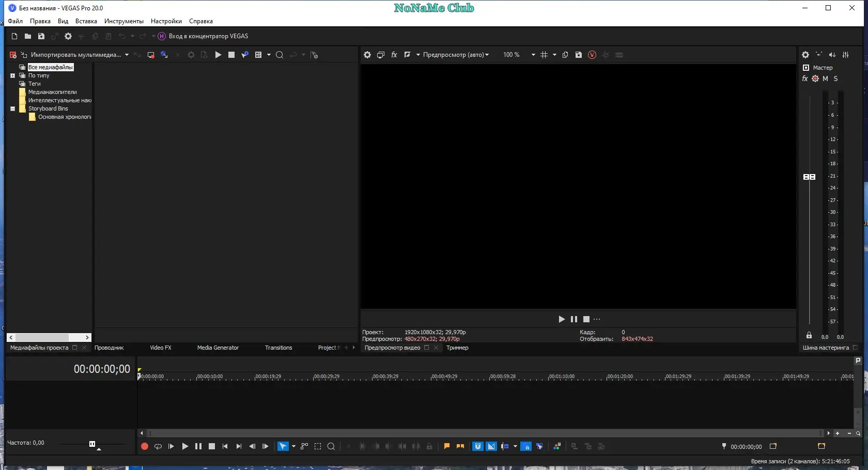Click the preview on external monitor icon
The image size is (868, 470).
[x=381, y=55]
